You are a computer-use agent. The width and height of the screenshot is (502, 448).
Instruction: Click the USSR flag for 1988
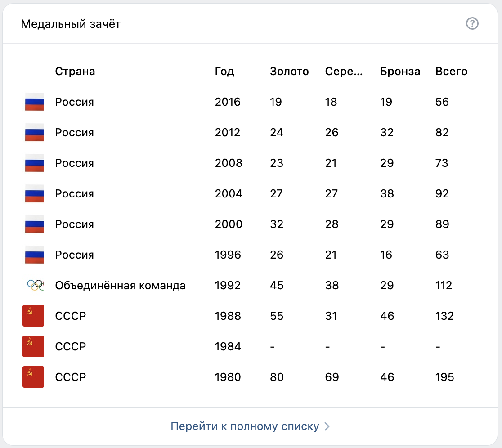click(33, 316)
